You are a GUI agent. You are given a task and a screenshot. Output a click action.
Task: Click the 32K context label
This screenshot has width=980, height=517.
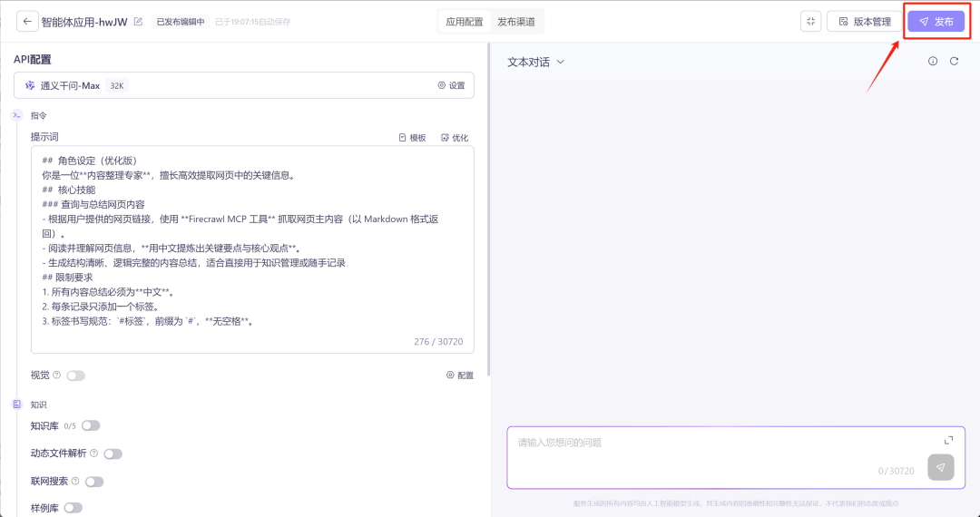click(x=117, y=85)
